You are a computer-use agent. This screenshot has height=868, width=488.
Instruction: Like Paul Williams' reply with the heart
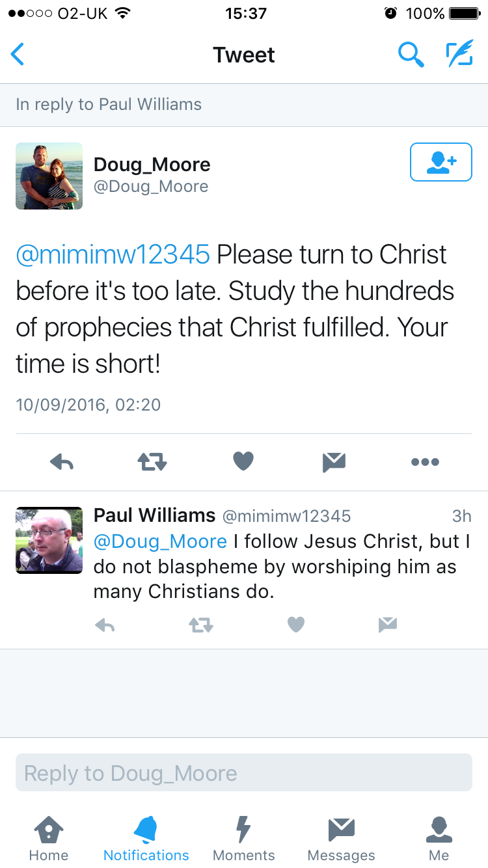pos(296,625)
